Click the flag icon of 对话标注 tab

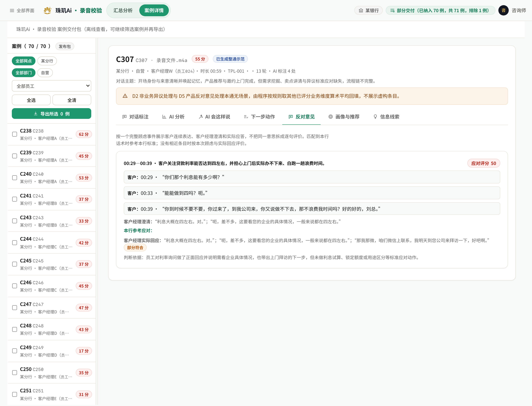coord(124,117)
